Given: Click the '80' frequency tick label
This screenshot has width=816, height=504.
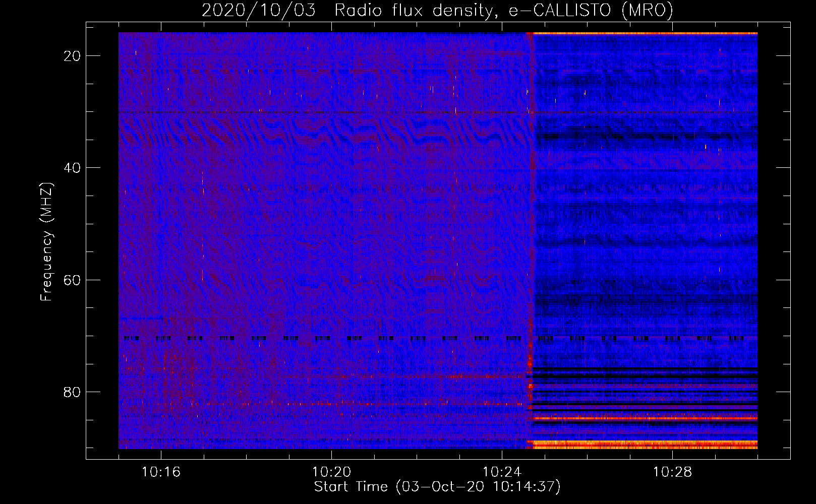Looking at the screenshot, I should (x=72, y=392).
